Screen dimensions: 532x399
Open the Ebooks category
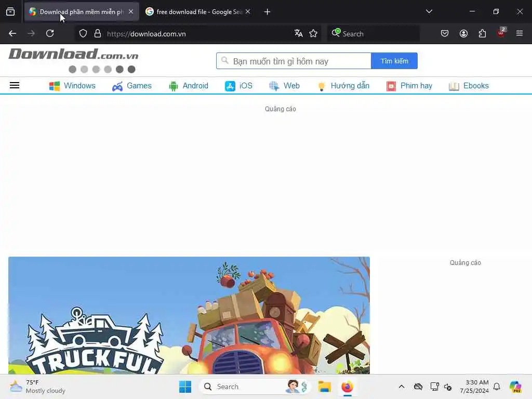point(469,86)
